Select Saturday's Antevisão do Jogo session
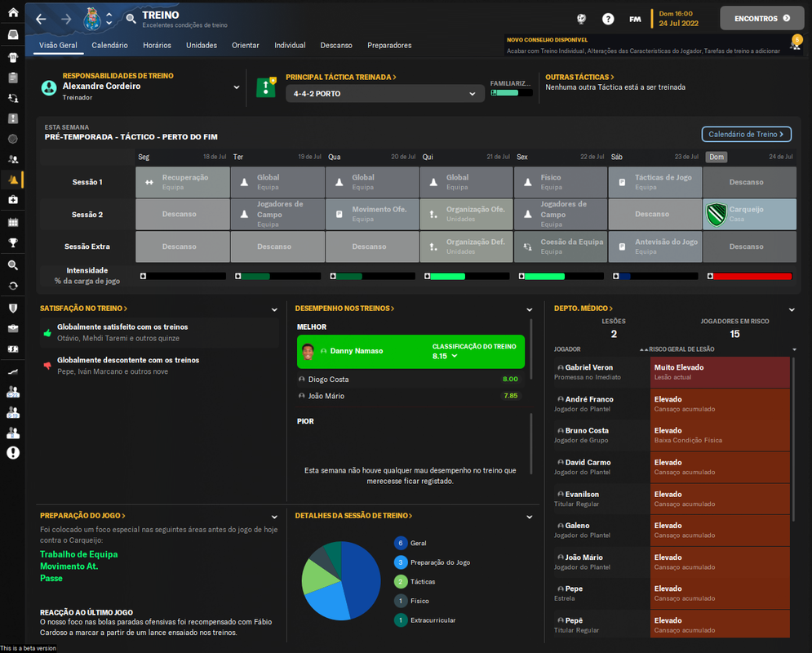The height and width of the screenshot is (653, 812). [655, 247]
